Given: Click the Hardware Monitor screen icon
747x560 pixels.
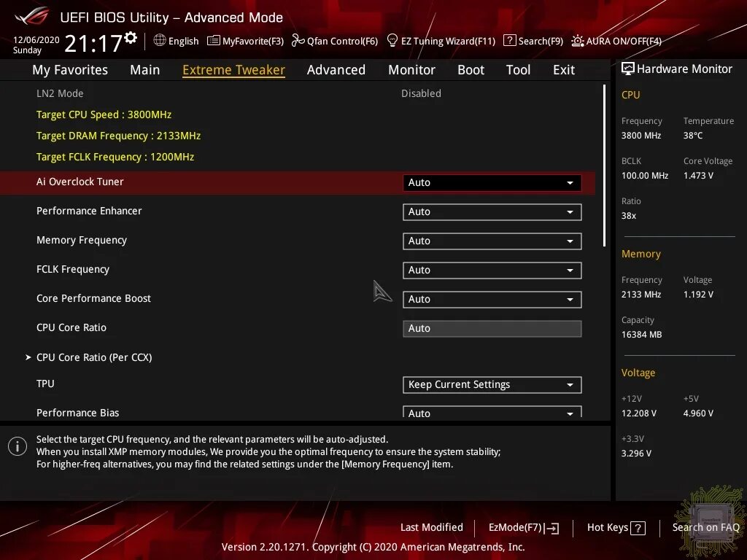Looking at the screenshot, I should coord(628,69).
